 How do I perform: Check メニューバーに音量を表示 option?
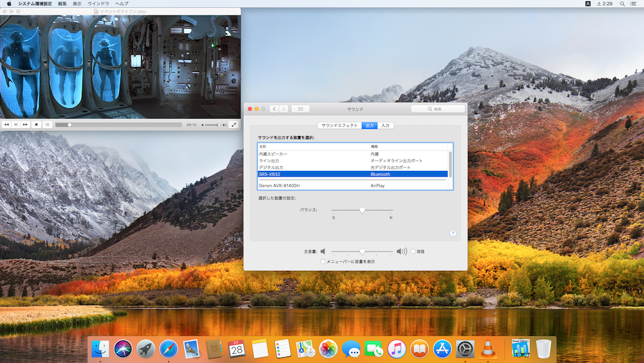point(323,262)
